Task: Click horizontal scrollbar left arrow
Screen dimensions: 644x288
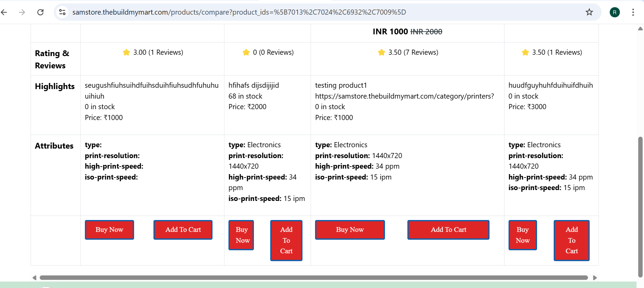Action: point(34,278)
